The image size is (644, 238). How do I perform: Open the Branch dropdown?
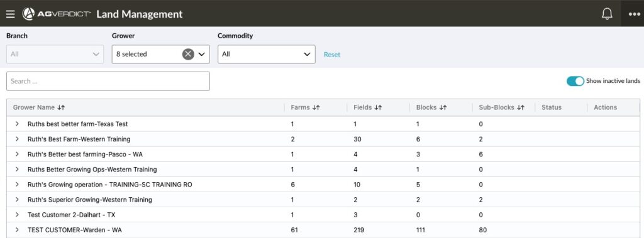point(55,54)
